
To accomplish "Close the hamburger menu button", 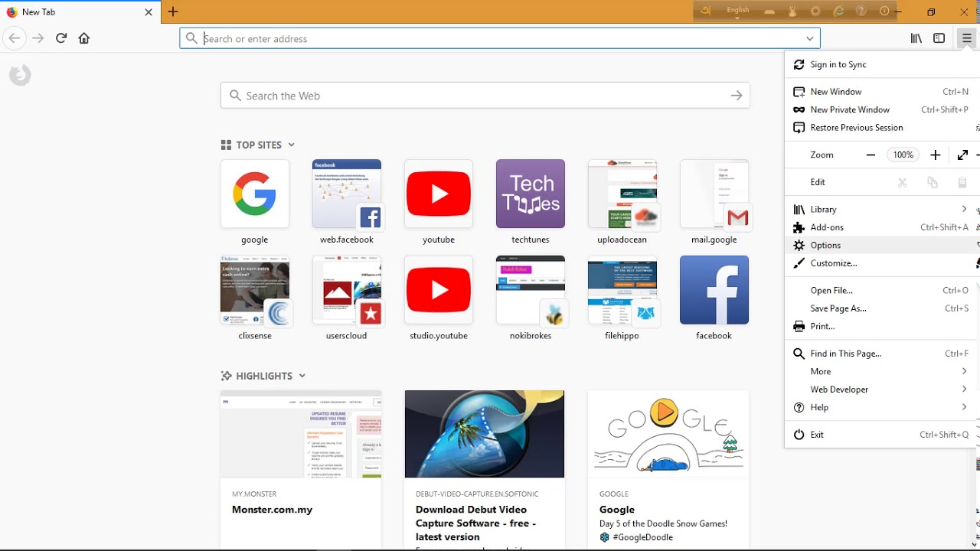I will tap(967, 38).
